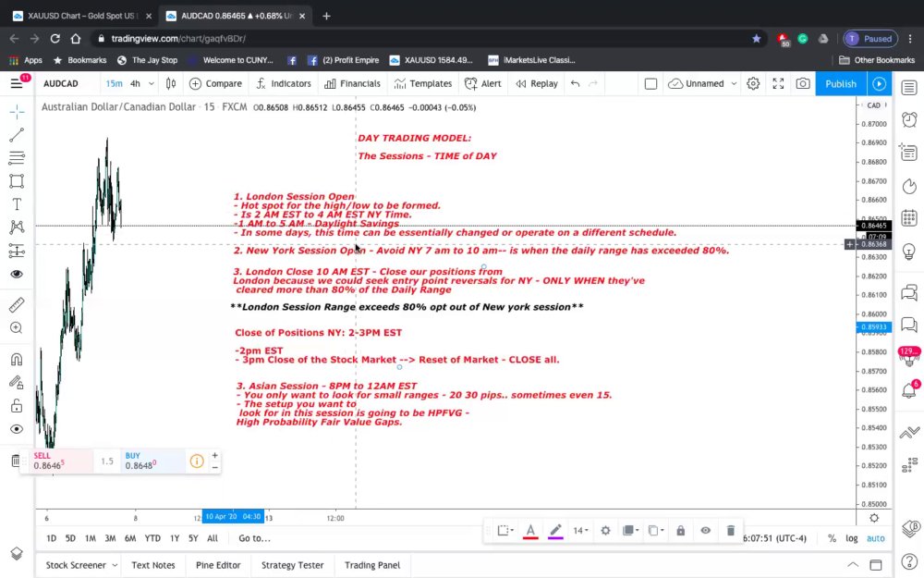
Task: Open the candlestick chart style menu
Action: (171, 84)
